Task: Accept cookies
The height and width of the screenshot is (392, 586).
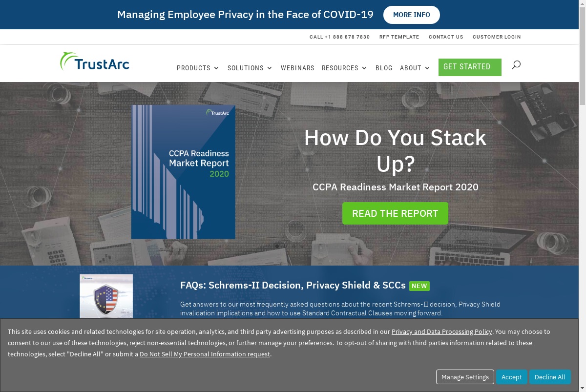Action: point(511,377)
